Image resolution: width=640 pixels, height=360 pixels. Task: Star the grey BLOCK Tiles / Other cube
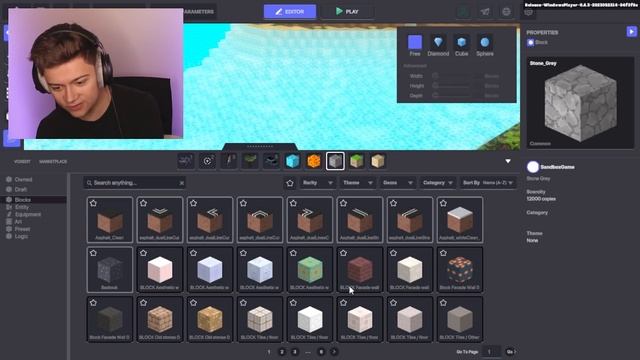(443, 303)
